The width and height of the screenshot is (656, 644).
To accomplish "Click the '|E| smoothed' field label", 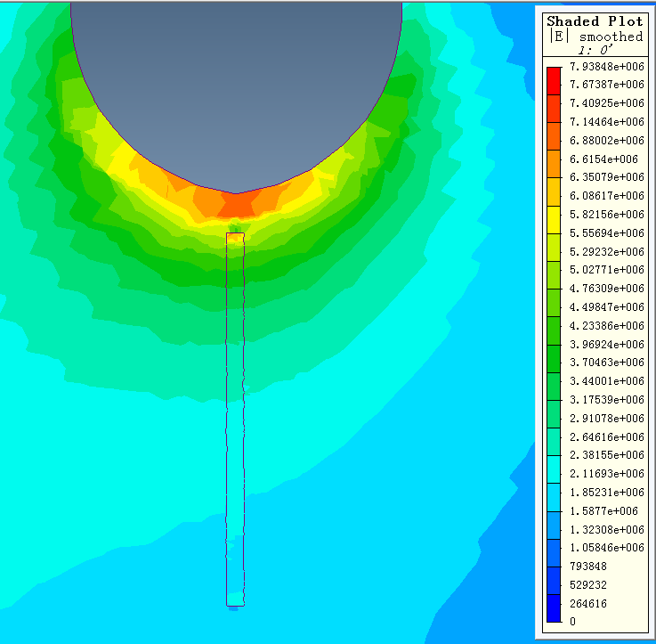I will click(596, 37).
